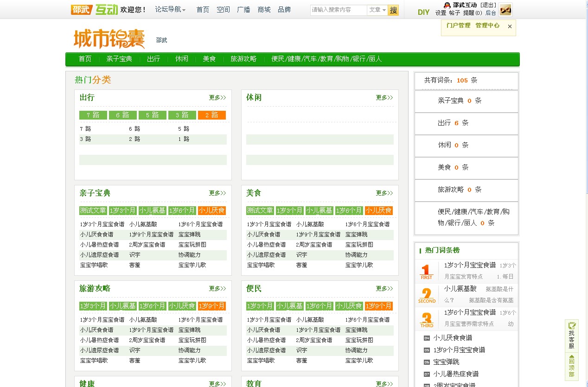The height and width of the screenshot is (387, 588).
Task: Select 休闲 in the green menu bar
Action: tap(181, 59)
